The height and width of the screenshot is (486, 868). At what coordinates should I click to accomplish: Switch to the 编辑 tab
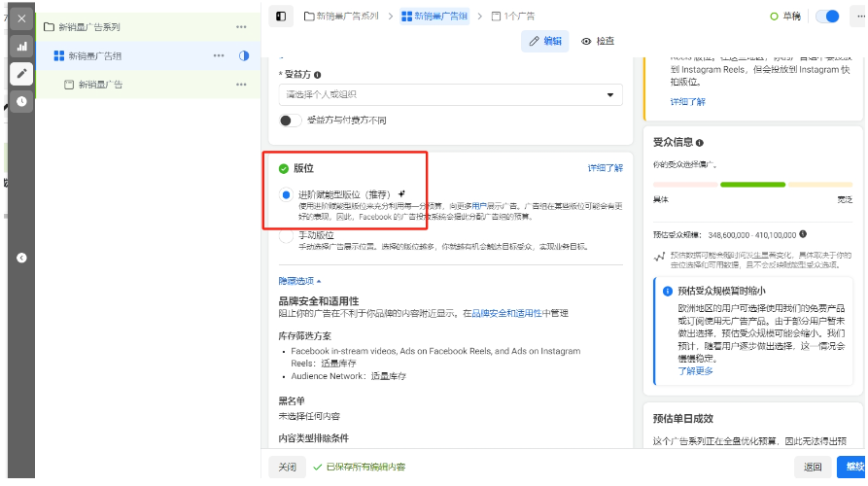[545, 41]
